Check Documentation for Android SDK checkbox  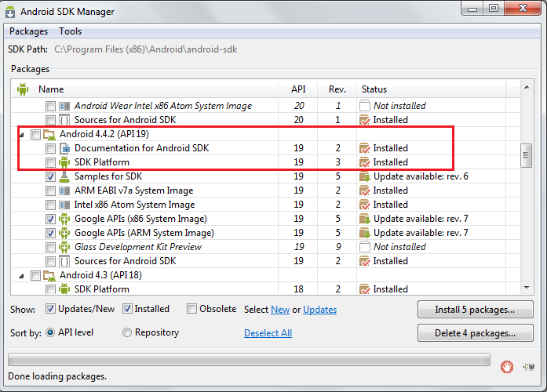click(x=50, y=148)
